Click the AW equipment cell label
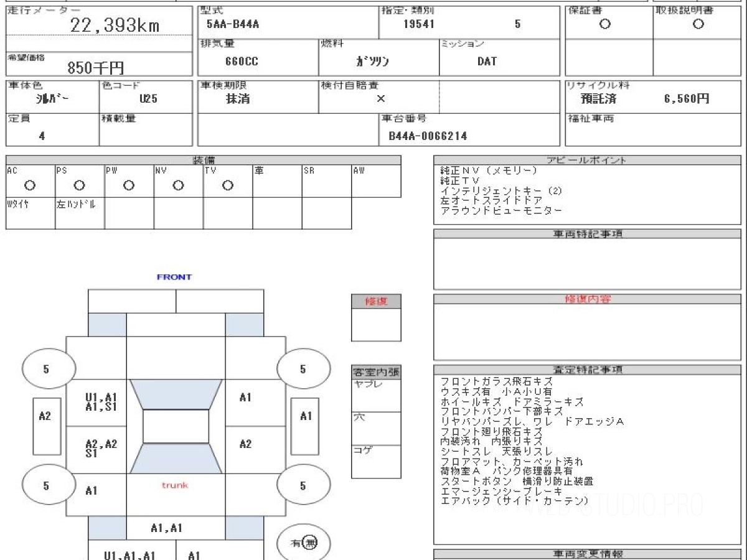The image size is (747, 560). click(359, 170)
